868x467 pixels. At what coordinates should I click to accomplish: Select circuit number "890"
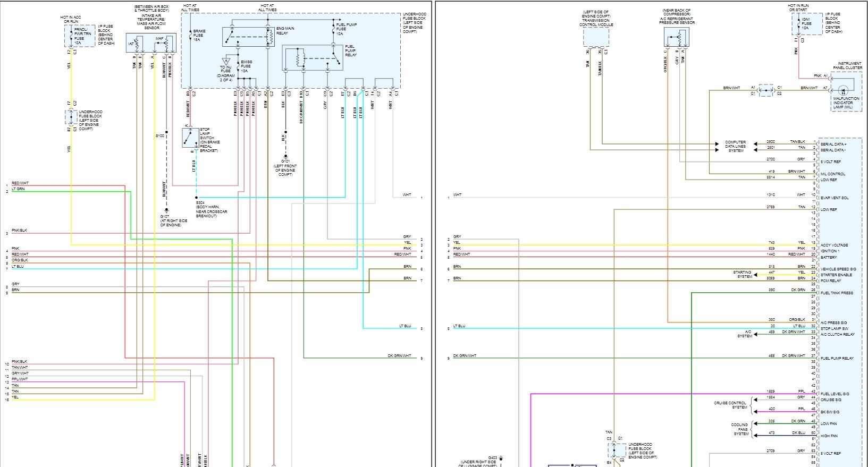pos(771,290)
